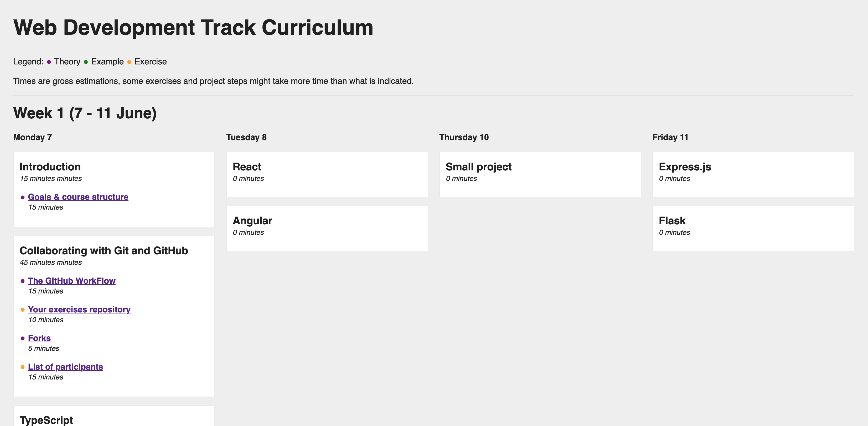Click the purple Theory dot in legend
Screen dimensions: 868x426
[49, 62]
